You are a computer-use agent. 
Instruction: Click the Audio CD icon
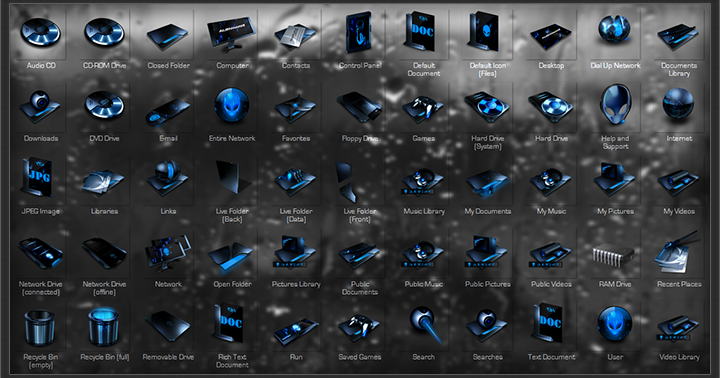click(40, 32)
